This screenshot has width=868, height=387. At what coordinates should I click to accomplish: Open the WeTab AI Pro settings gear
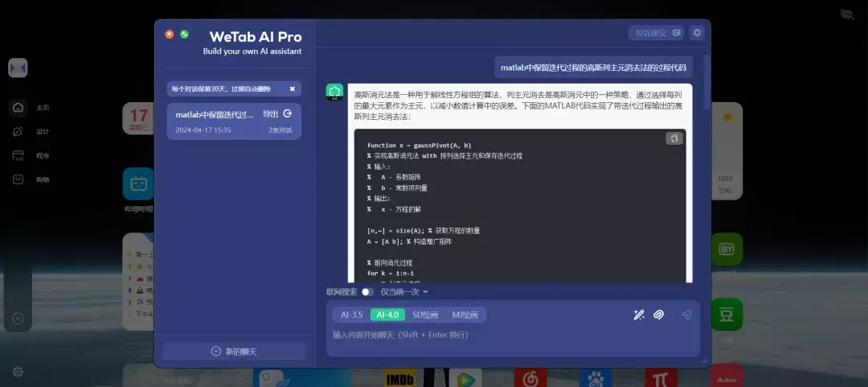tap(697, 33)
